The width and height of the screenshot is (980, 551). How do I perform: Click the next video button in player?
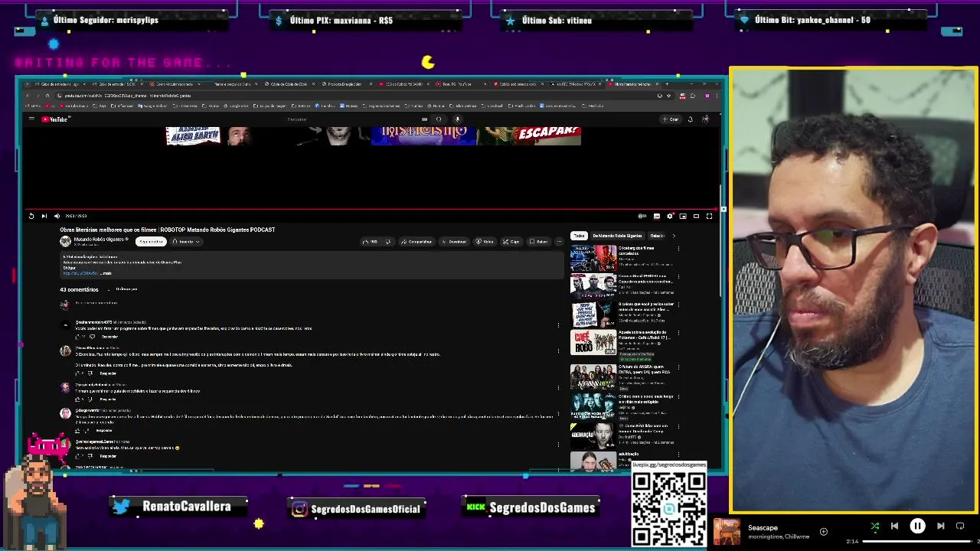coord(44,217)
